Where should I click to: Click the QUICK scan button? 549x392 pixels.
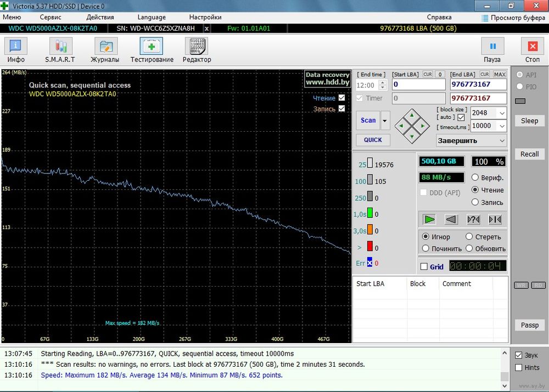coord(373,140)
